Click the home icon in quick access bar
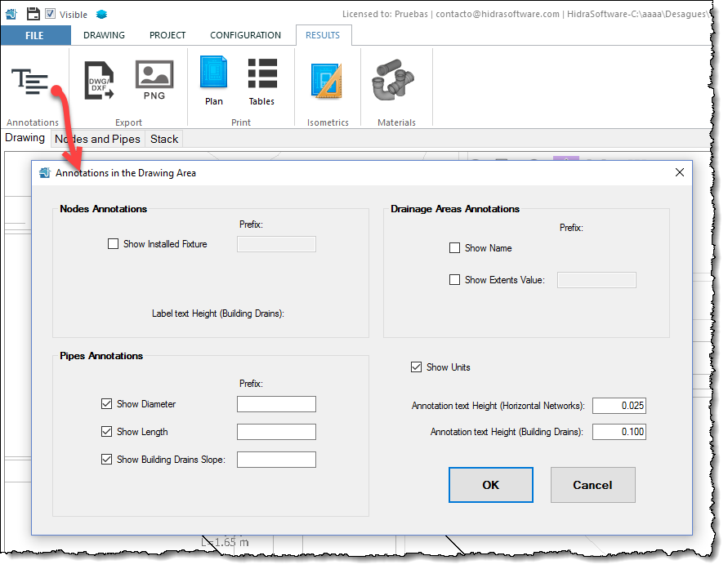This screenshot has width=728, height=569. click(x=11, y=13)
